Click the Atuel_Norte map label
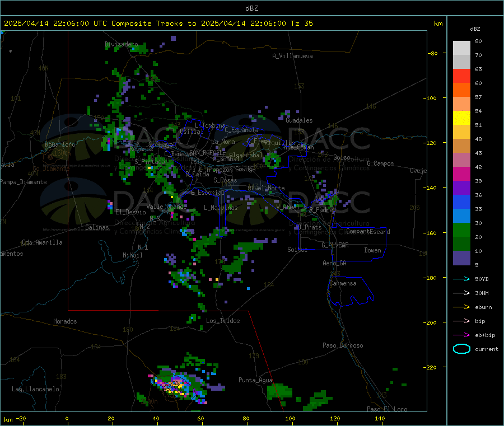This screenshot has width=504, height=426. click(266, 188)
